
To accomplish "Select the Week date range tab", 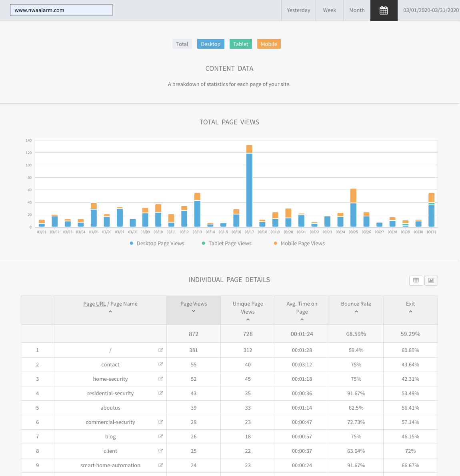I will click(x=330, y=10).
